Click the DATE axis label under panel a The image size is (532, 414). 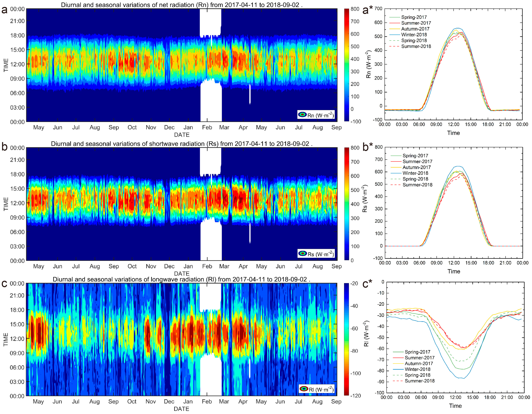pos(182,135)
